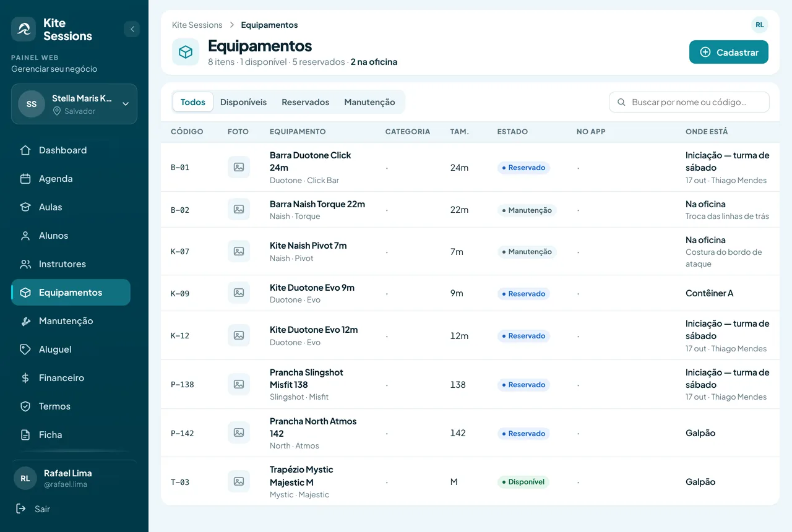Click the ESTADO column header

(x=512, y=132)
